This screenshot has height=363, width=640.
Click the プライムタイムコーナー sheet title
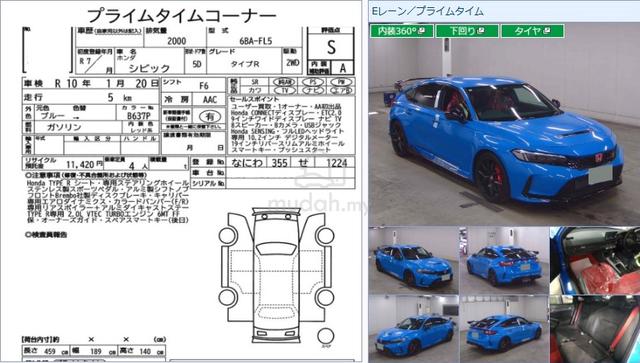point(181,15)
